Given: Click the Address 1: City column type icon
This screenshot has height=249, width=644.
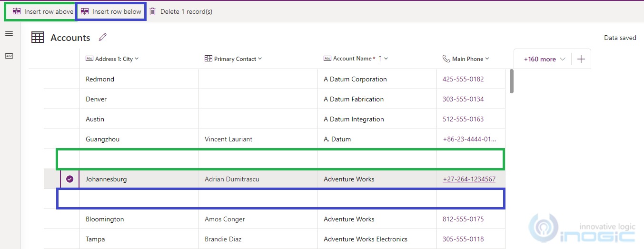Looking at the screenshot, I should [x=89, y=59].
